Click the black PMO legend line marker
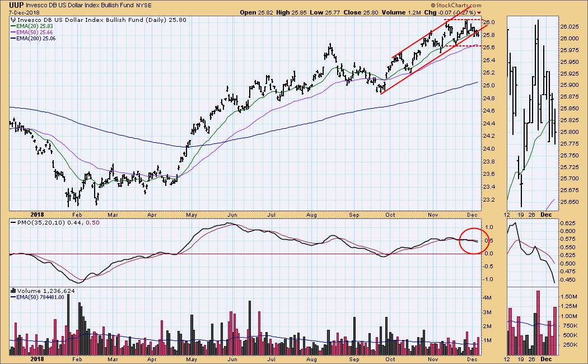Viewport: 588px width, 364px height. [12, 223]
